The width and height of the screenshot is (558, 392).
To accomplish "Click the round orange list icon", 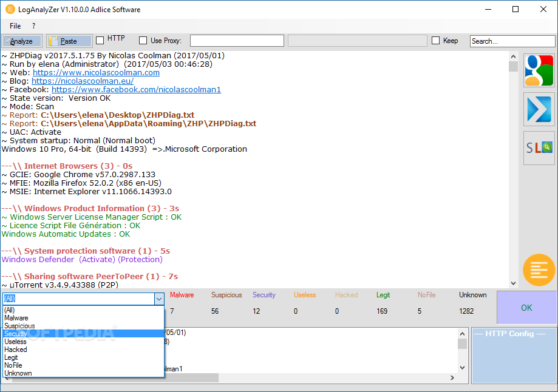I will (539, 270).
